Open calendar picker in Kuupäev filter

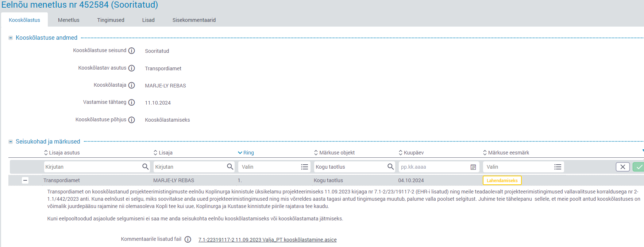point(473,167)
